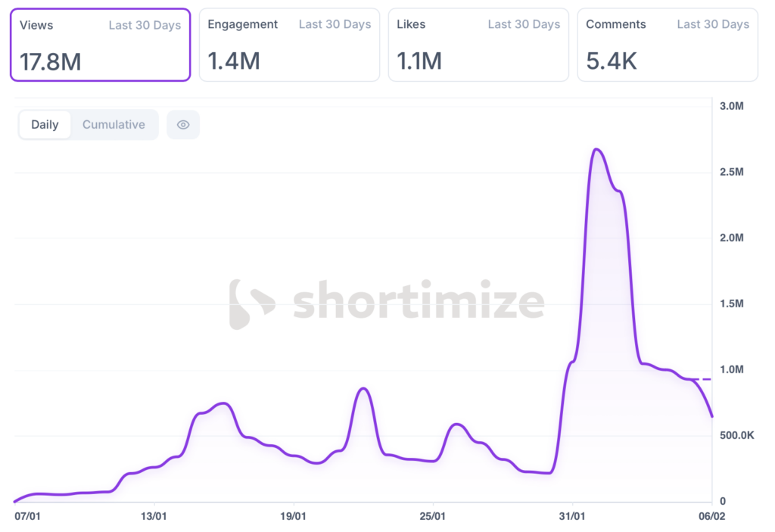Click Last 30 Days on Engagement card

(335, 24)
